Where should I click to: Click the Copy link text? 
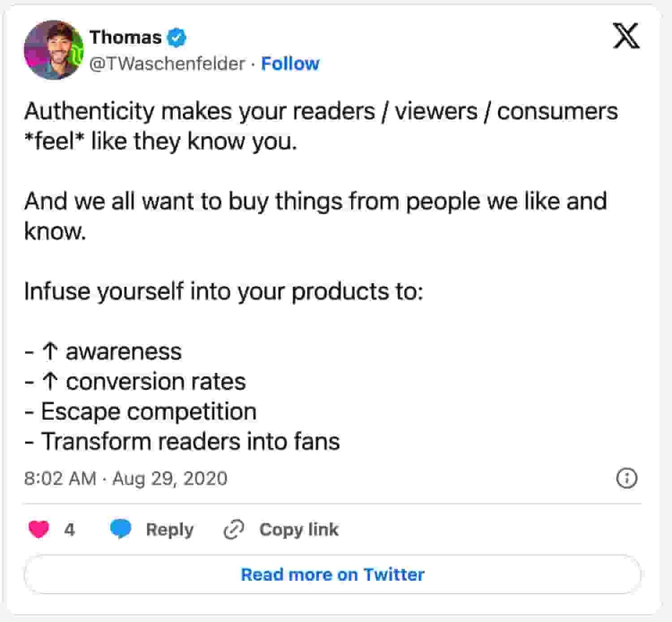(x=299, y=530)
